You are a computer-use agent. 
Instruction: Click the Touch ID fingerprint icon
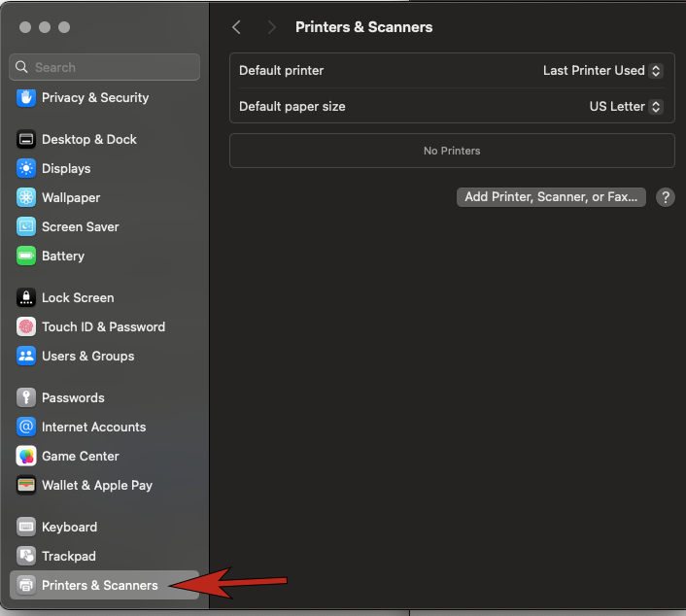point(26,326)
